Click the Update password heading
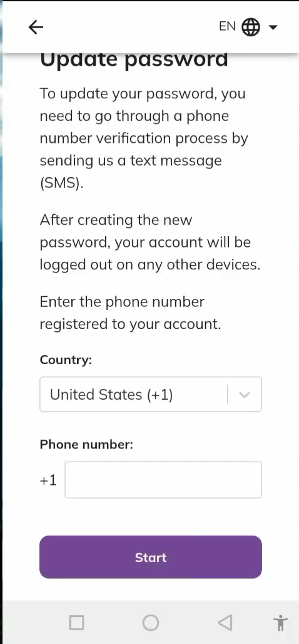Image resolution: width=299 pixels, height=644 pixels. pos(134,60)
